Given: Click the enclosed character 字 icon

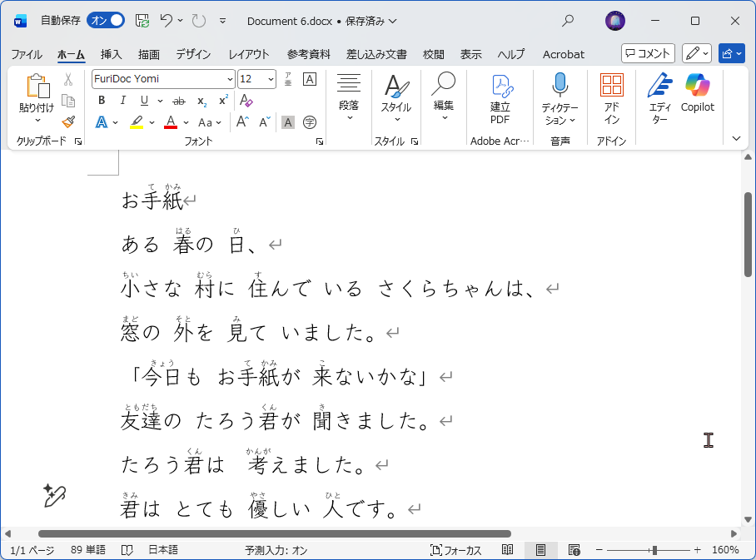Looking at the screenshot, I should [310, 122].
